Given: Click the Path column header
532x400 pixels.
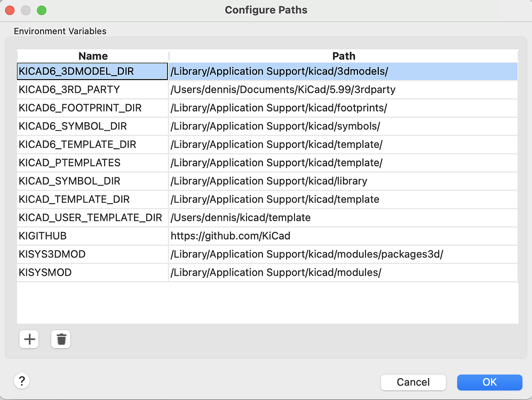Looking at the screenshot, I should (x=343, y=55).
